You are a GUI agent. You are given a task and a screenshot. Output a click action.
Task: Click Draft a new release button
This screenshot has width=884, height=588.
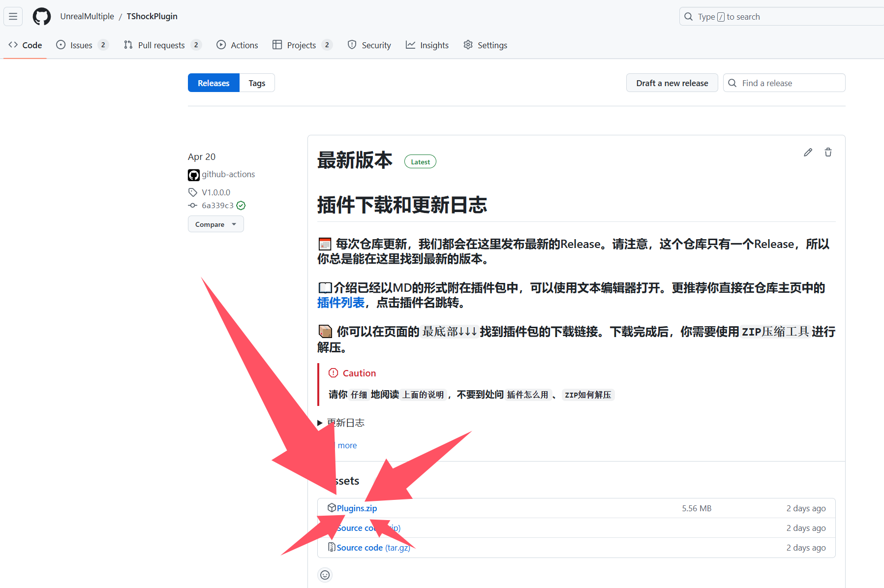pyautogui.click(x=672, y=83)
